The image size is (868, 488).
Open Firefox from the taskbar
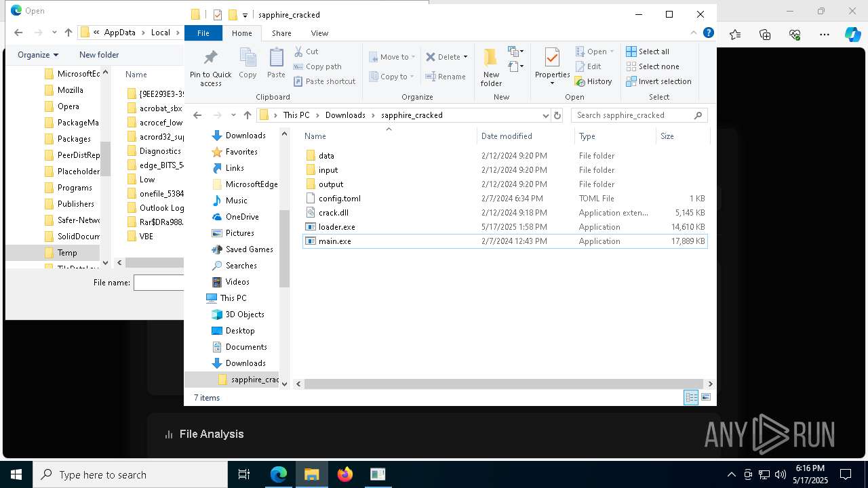[345, 474]
